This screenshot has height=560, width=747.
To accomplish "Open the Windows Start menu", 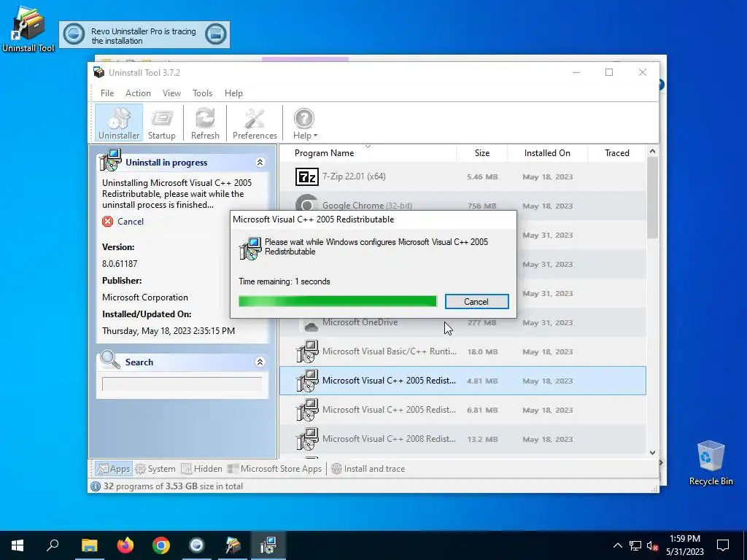I will click(x=18, y=545).
